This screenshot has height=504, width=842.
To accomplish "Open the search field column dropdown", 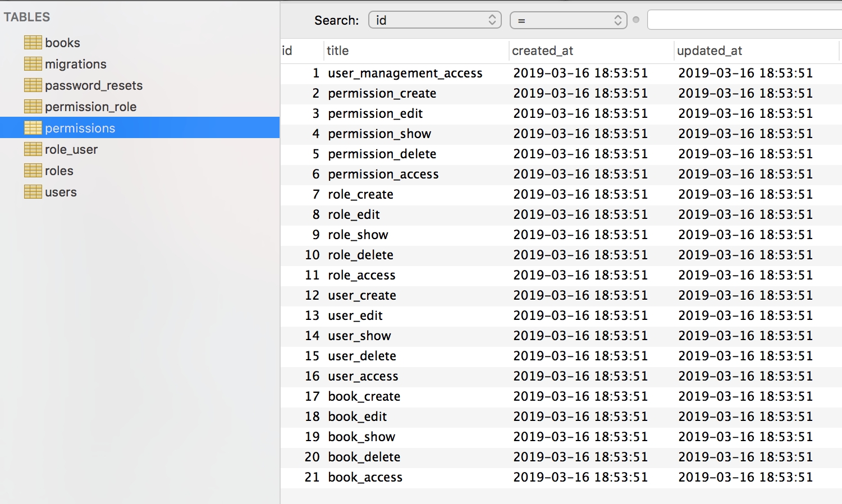I will pos(434,20).
